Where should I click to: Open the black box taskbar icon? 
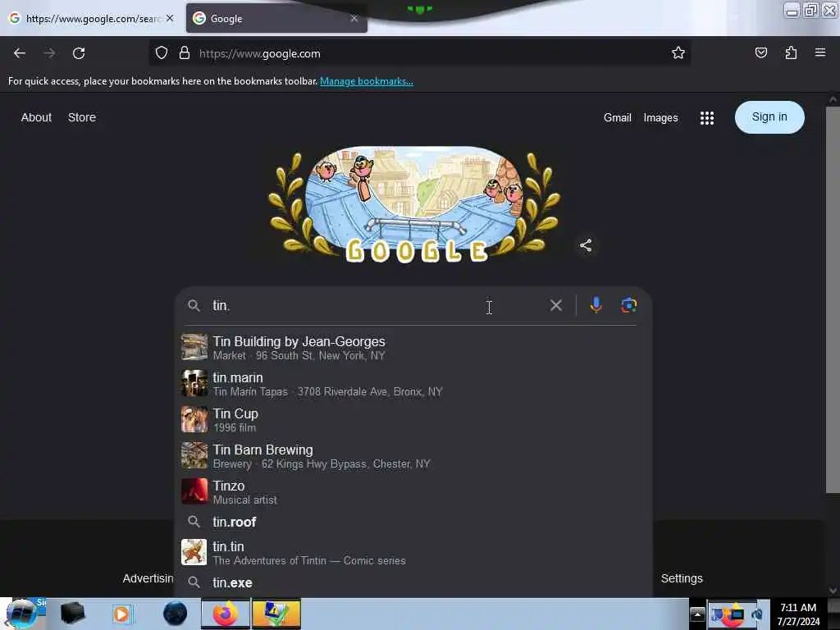72,614
